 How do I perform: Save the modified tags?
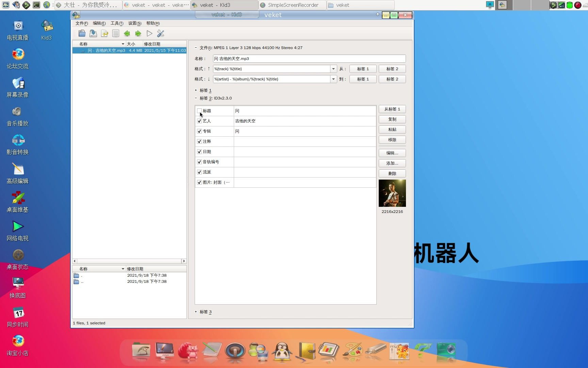tap(93, 33)
